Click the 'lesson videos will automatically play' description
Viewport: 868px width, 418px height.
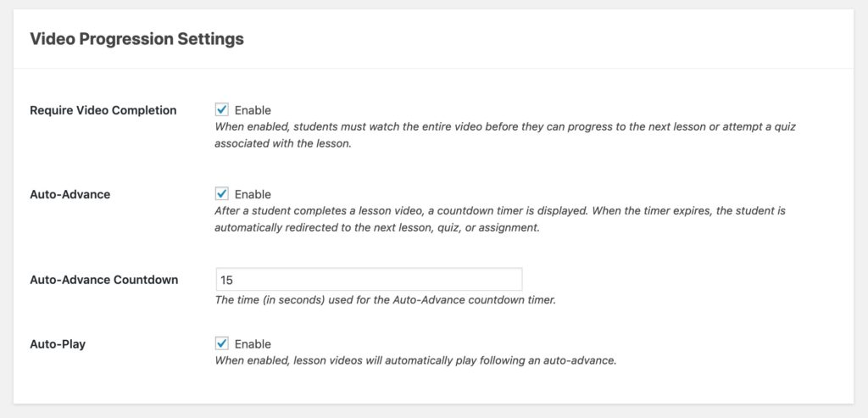click(415, 361)
